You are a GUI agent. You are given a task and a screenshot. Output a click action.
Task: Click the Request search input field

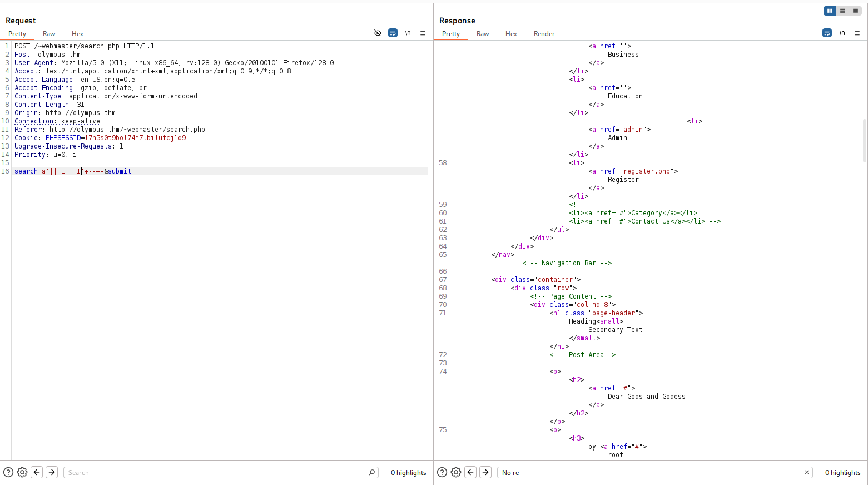[x=217, y=472]
